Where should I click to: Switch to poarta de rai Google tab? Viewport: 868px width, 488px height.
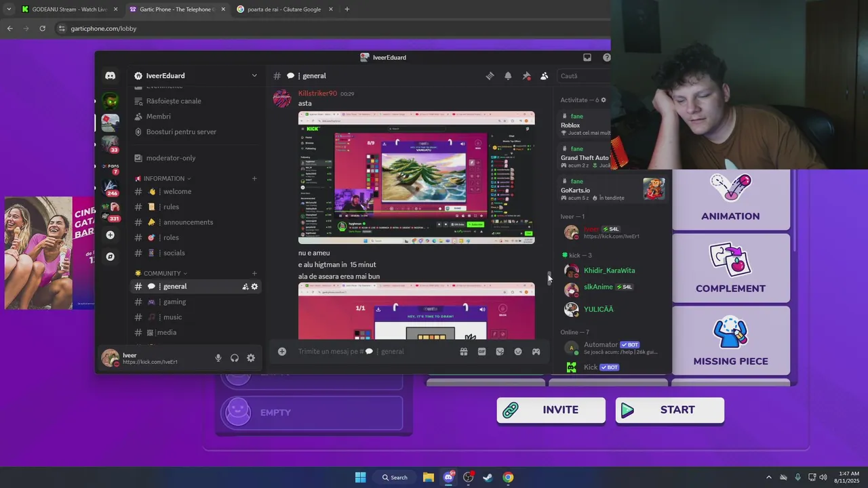pyautogui.click(x=285, y=9)
